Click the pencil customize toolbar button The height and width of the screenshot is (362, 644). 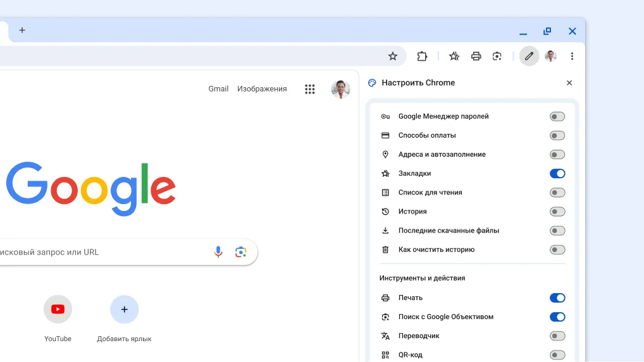pos(529,56)
